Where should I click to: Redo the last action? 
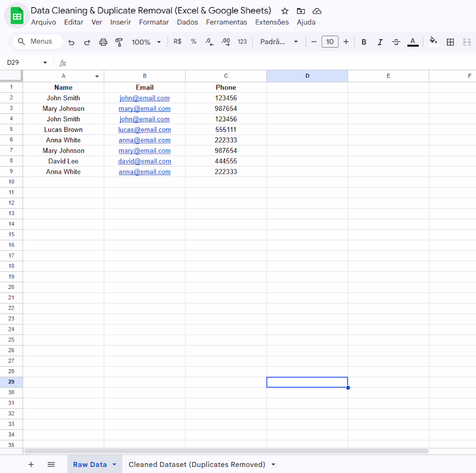tap(87, 42)
